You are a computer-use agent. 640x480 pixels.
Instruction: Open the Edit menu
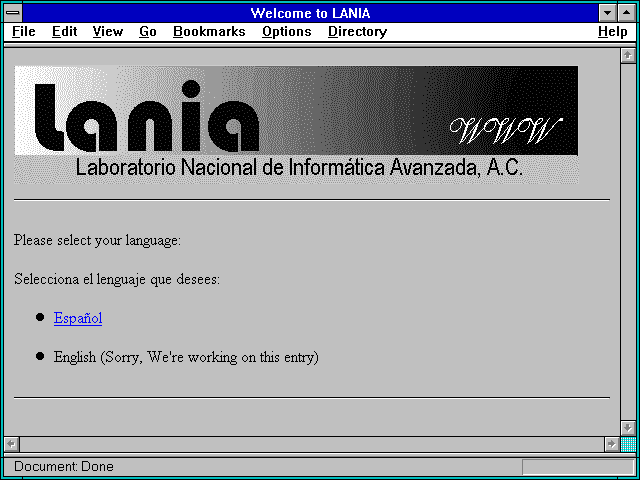64,32
